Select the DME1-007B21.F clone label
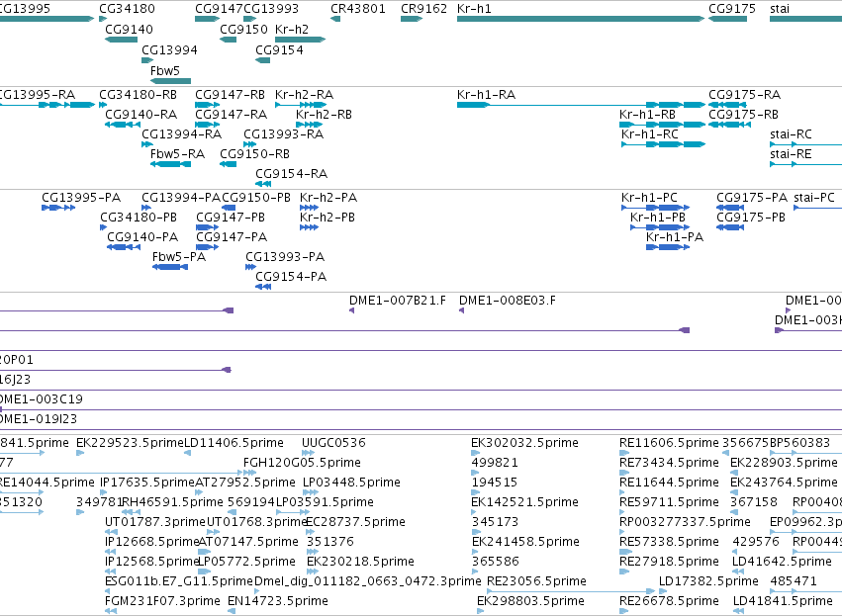Viewport: 842px width, 616px height. [x=398, y=301]
